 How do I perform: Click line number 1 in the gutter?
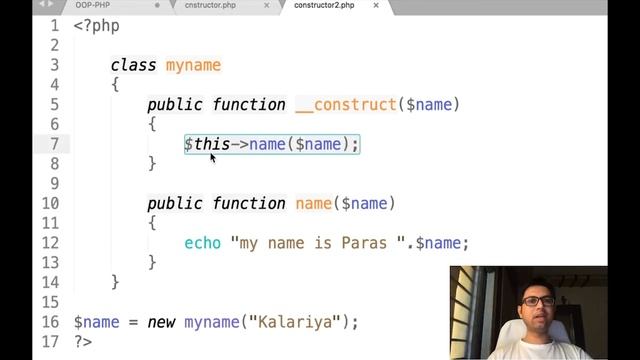point(55,26)
